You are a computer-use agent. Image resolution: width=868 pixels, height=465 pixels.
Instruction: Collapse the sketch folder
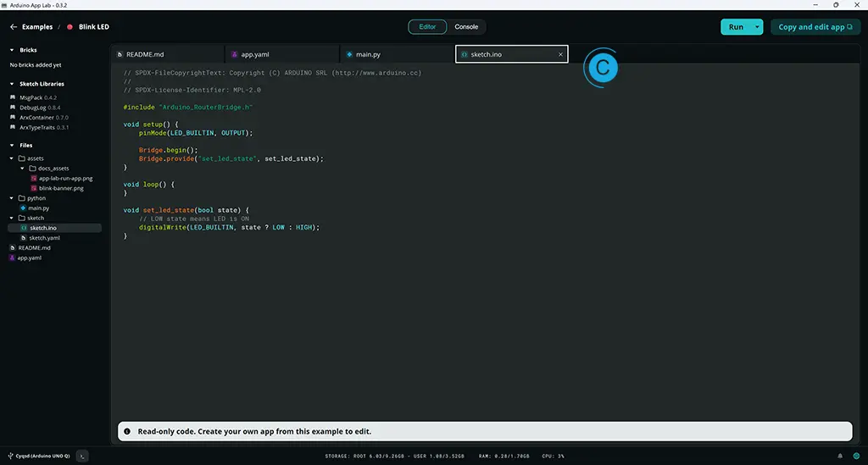point(12,218)
